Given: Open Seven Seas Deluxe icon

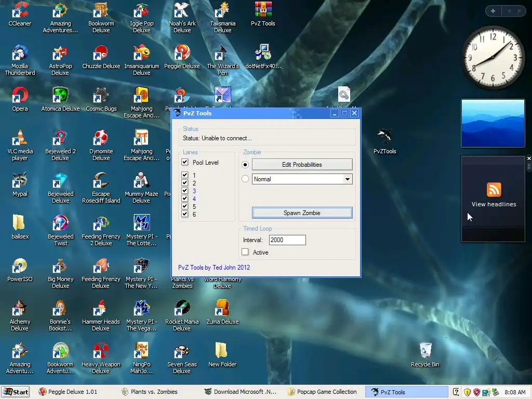Looking at the screenshot, I should click(182, 358).
